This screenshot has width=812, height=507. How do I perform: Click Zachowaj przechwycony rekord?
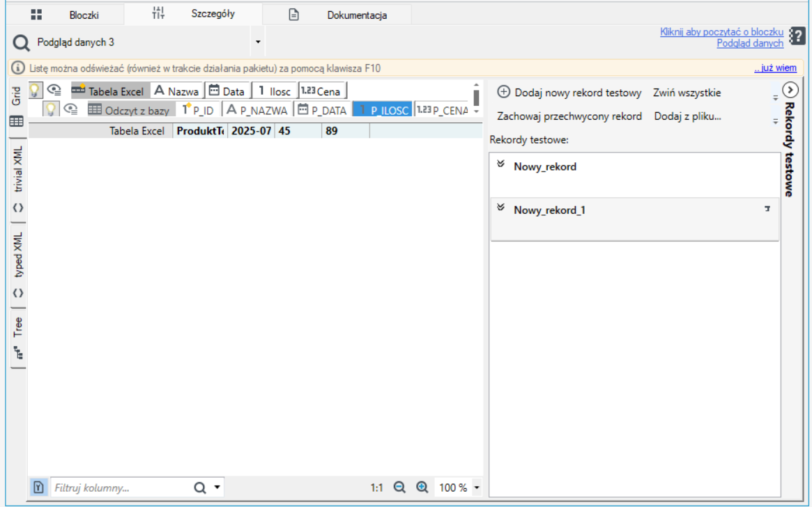(569, 116)
